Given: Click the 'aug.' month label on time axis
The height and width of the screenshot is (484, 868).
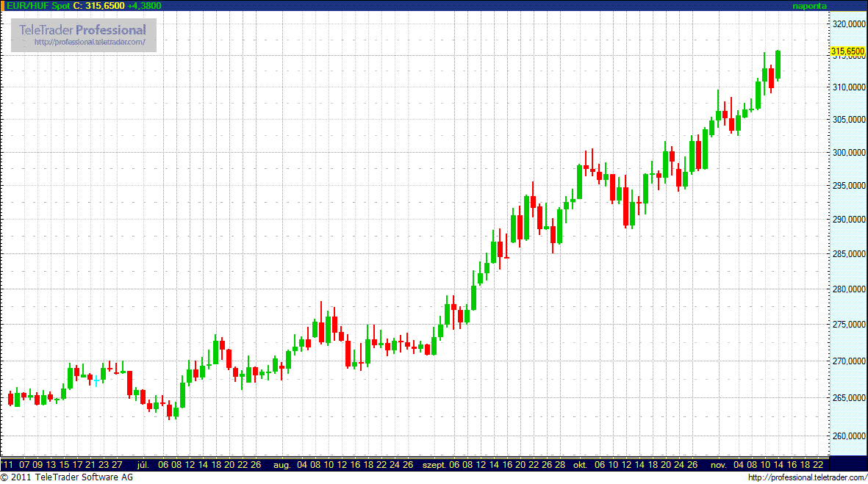Looking at the screenshot, I should coord(281,465).
